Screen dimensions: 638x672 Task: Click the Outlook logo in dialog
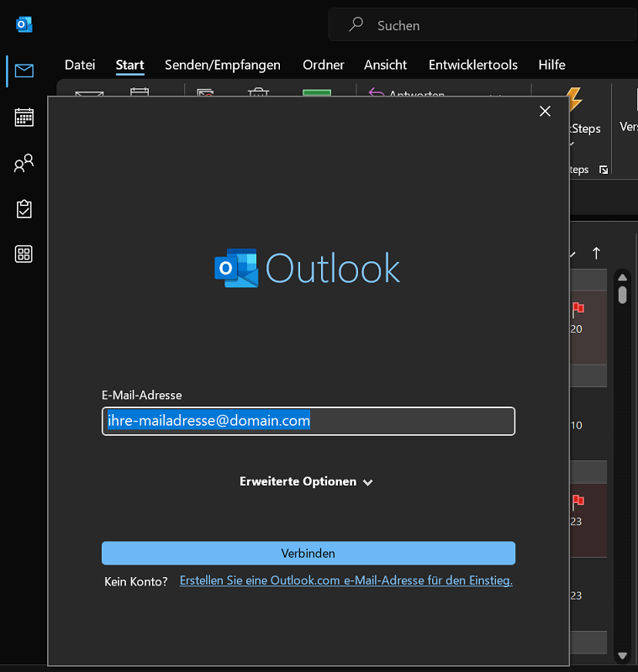pyautogui.click(x=307, y=268)
